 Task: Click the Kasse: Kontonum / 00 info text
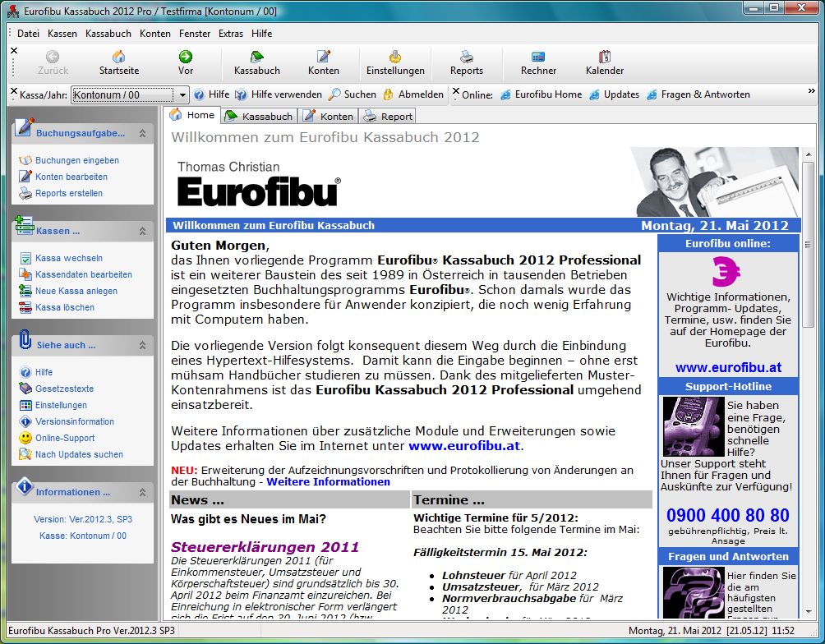pyautogui.click(x=83, y=536)
